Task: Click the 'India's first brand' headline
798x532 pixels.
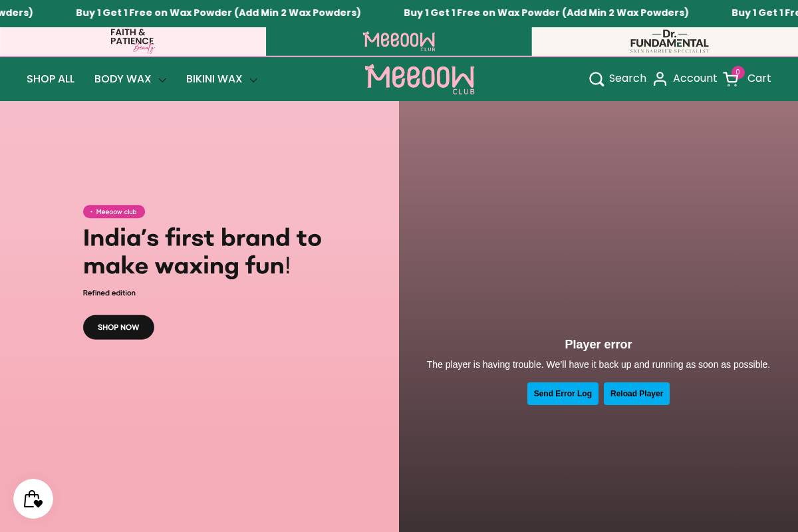Action: 202,251
